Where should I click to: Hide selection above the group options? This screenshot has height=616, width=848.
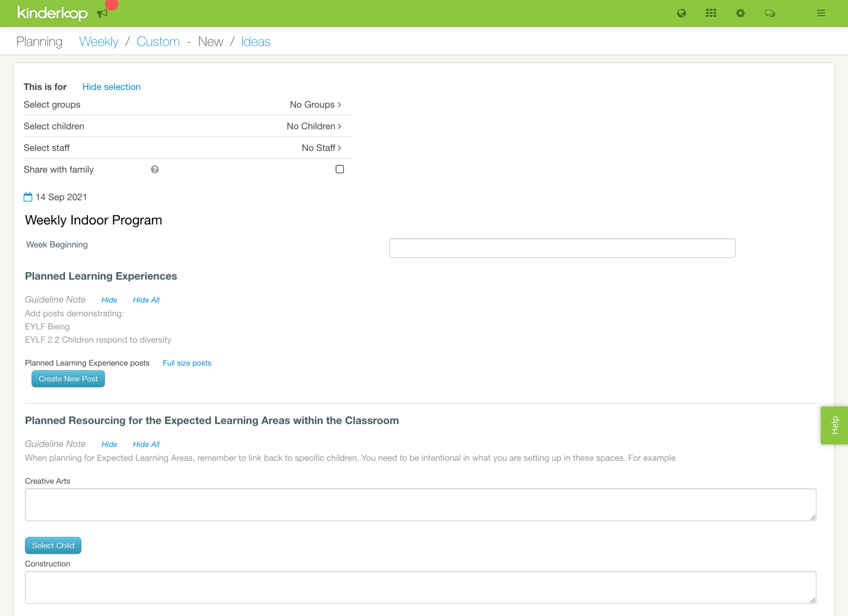[x=111, y=87]
